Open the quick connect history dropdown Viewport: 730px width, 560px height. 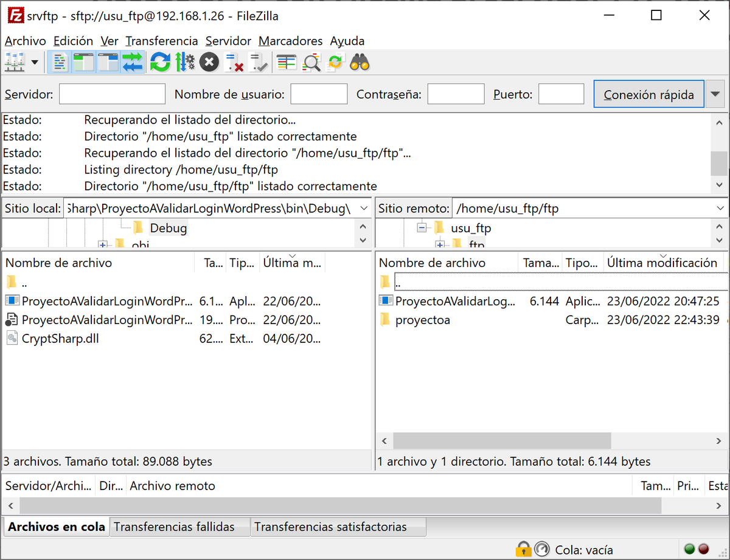[x=715, y=94]
